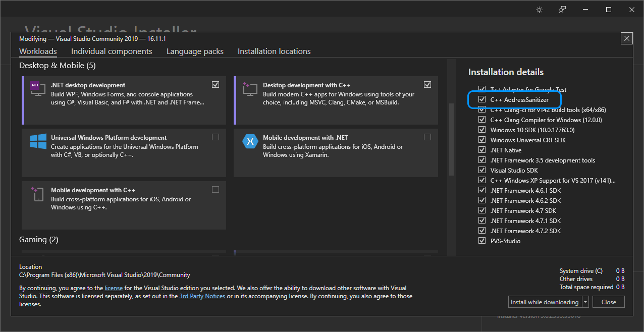The height and width of the screenshot is (332, 644).
Task: Uncheck Desktop development with C++ workload
Action: [x=427, y=85]
